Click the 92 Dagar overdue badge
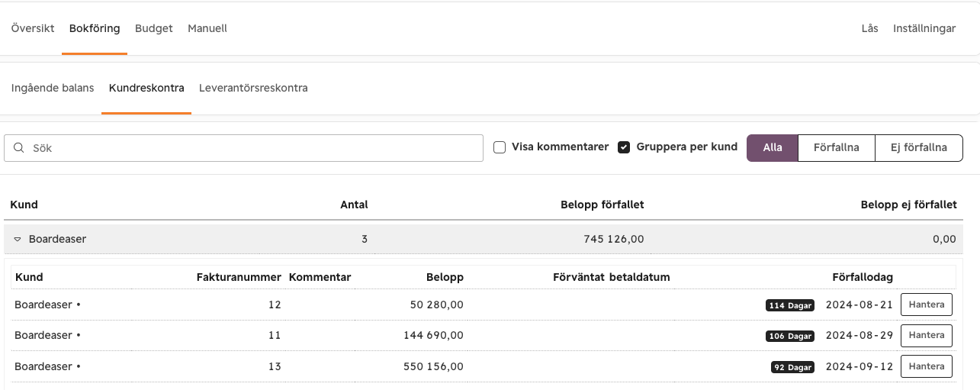980x390 pixels. (792, 367)
